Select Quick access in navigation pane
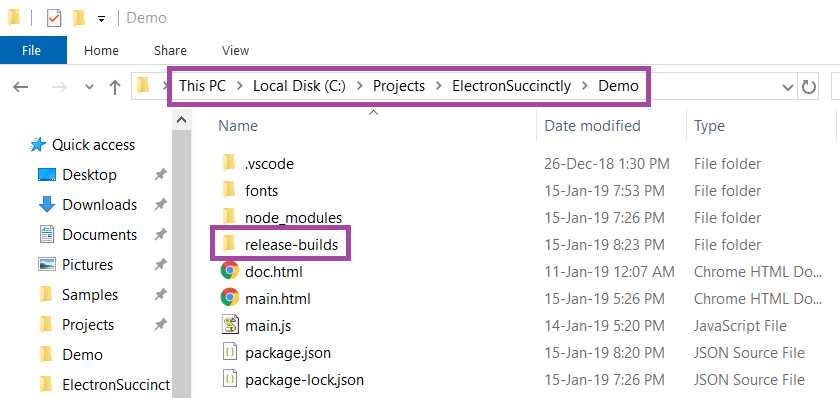 point(93,145)
